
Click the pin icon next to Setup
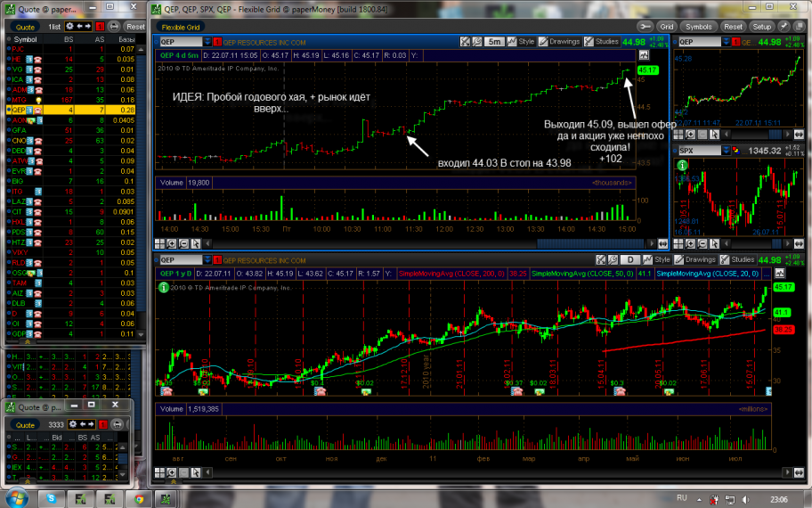pos(784,27)
